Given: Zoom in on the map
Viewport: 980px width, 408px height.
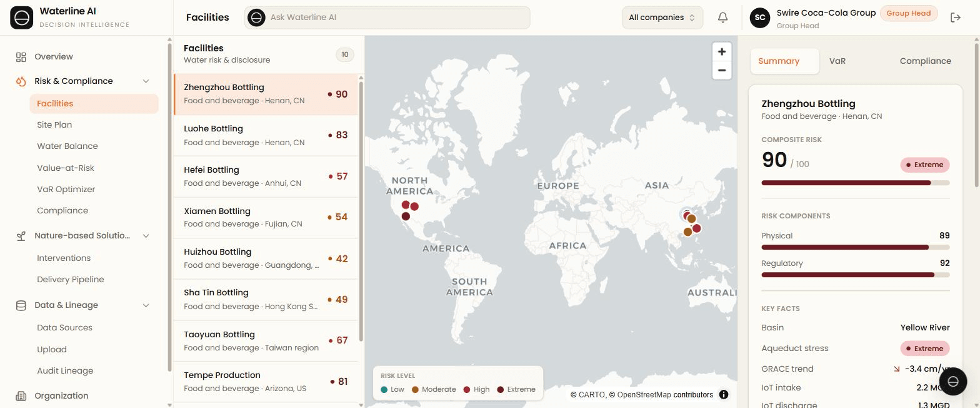Looking at the screenshot, I should [722, 52].
